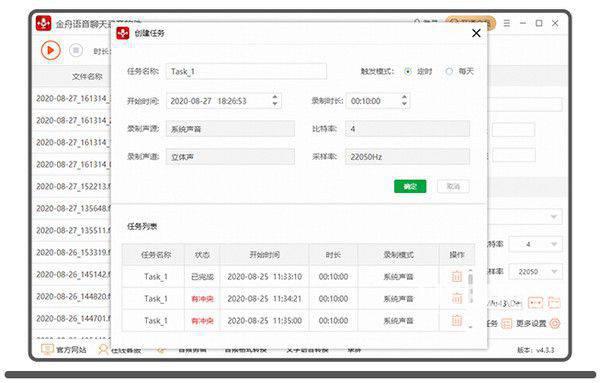Select file 2020-08-27_135648 in main window list
This screenshot has height=383, width=600.
pyautogui.click(x=73, y=209)
